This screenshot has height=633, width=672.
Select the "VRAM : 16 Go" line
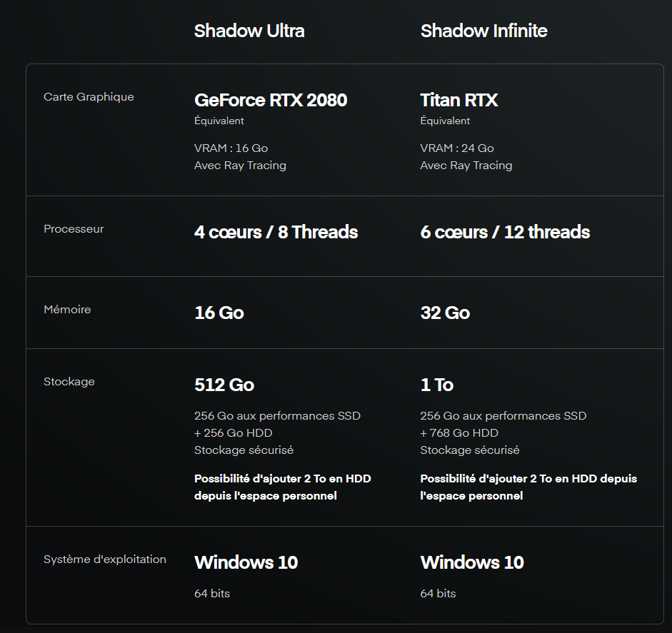tap(231, 148)
